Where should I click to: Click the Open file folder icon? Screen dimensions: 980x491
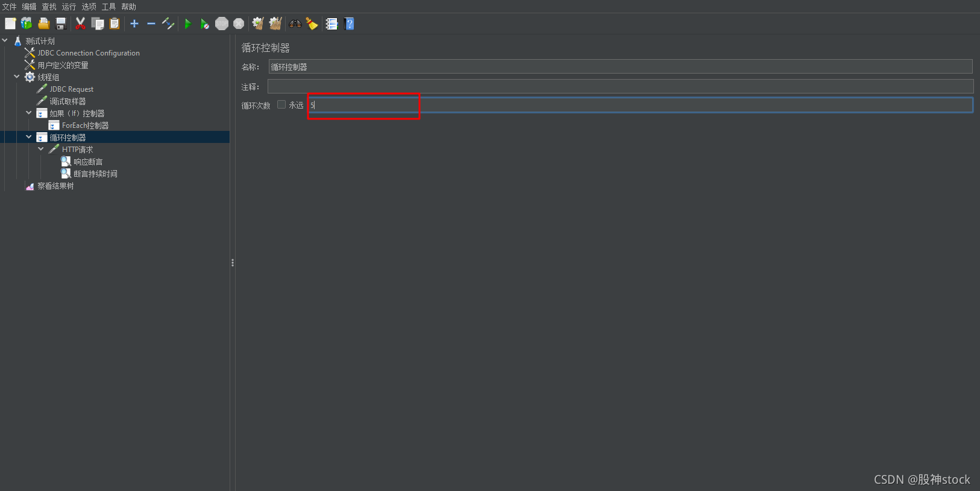pyautogui.click(x=43, y=24)
